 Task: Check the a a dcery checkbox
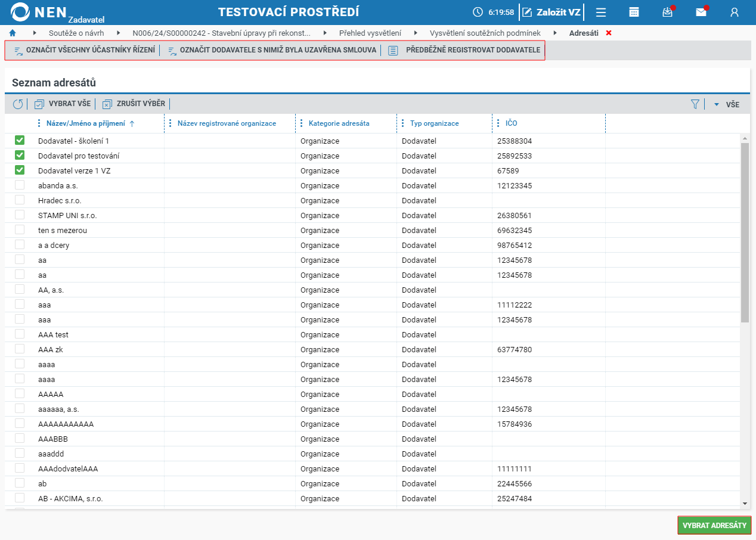tap(20, 244)
